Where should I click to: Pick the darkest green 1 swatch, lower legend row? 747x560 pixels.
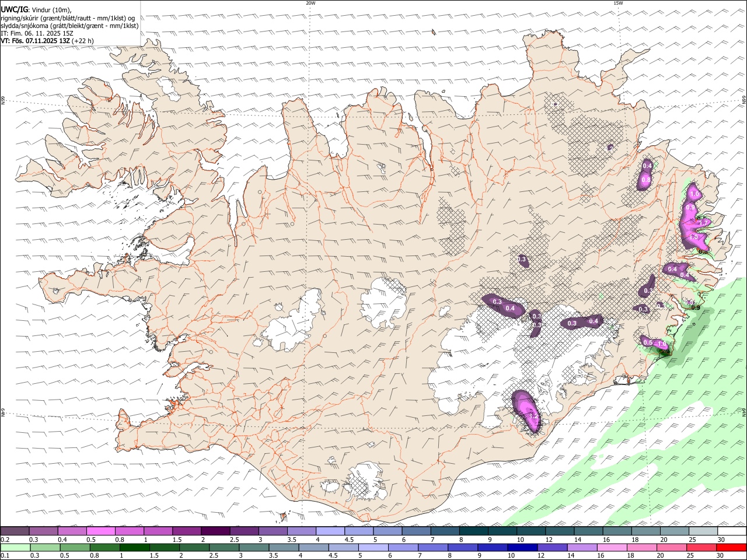(134, 548)
